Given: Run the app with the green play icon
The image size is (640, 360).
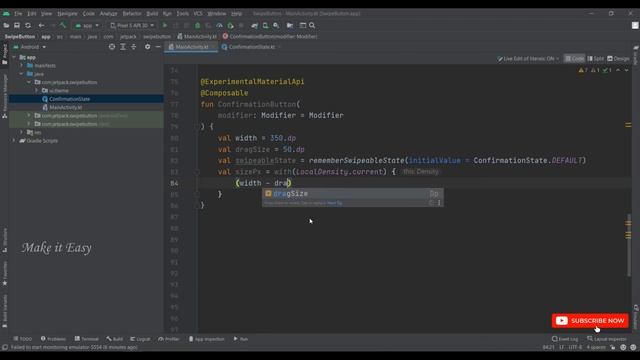Looking at the screenshot, I should pos(165,25).
